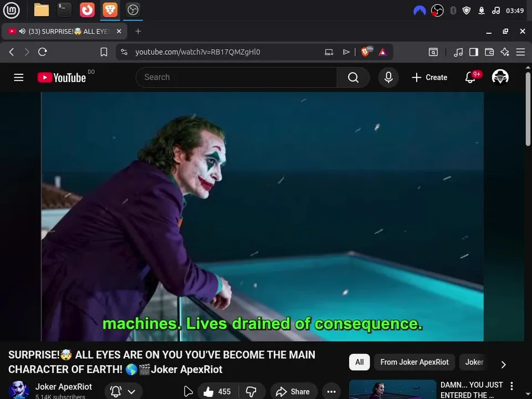Open a new browser tab
The image size is (532, 399).
(138, 31)
